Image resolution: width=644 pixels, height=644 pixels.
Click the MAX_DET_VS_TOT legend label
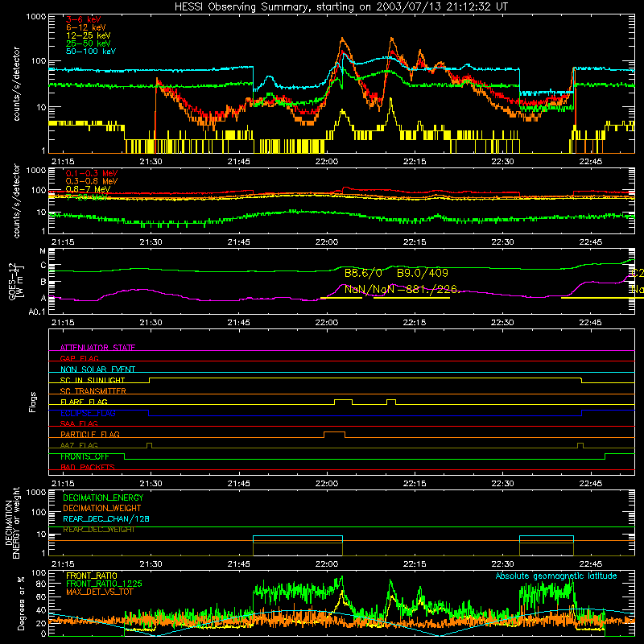pos(100,592)
